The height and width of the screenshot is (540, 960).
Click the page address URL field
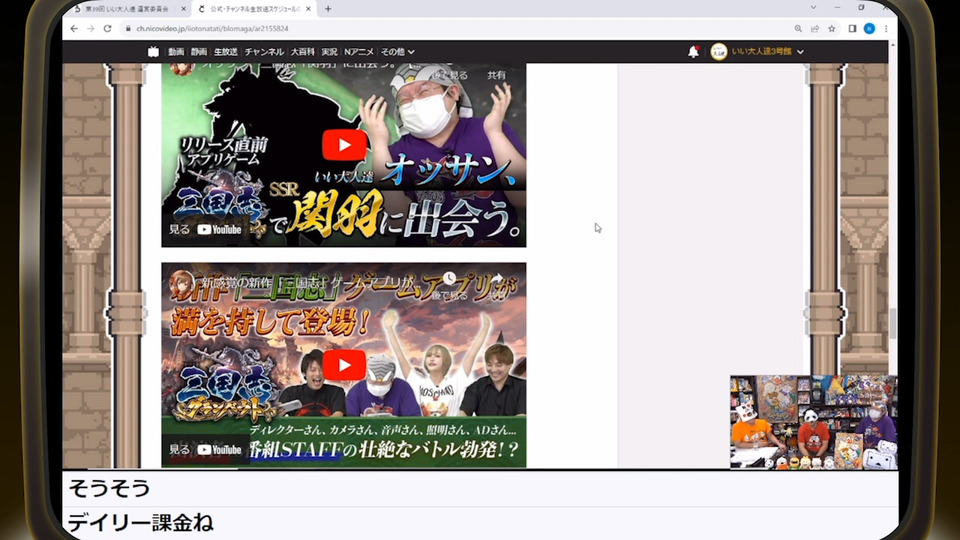click(459, 29)
